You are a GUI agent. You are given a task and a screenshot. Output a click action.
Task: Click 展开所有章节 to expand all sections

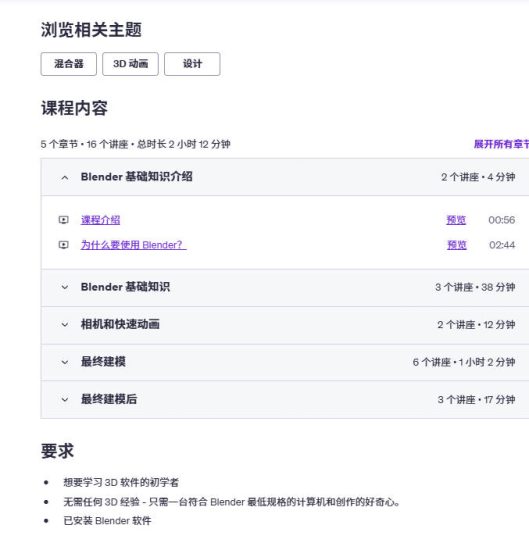point(501,144)
